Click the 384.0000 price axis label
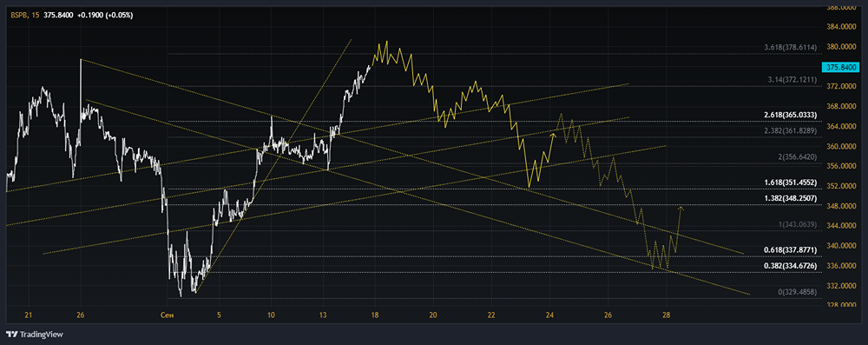Screen dimensions: 868x345 (x=841, y=27)
